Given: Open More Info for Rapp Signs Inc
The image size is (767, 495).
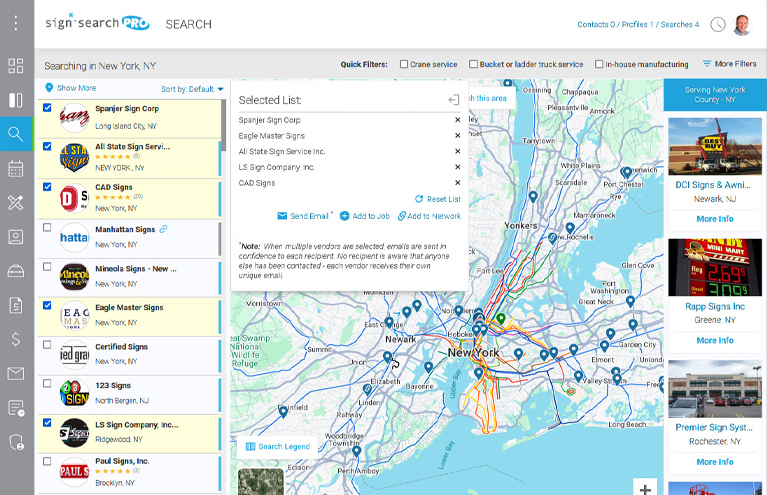Looking at the screenshot, I should 715,340.
